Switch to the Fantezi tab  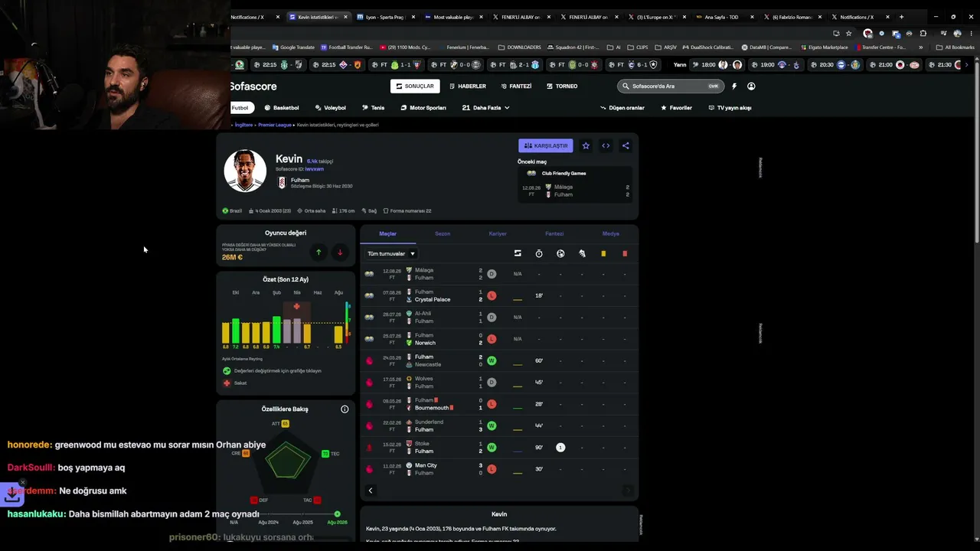[554, 233]
